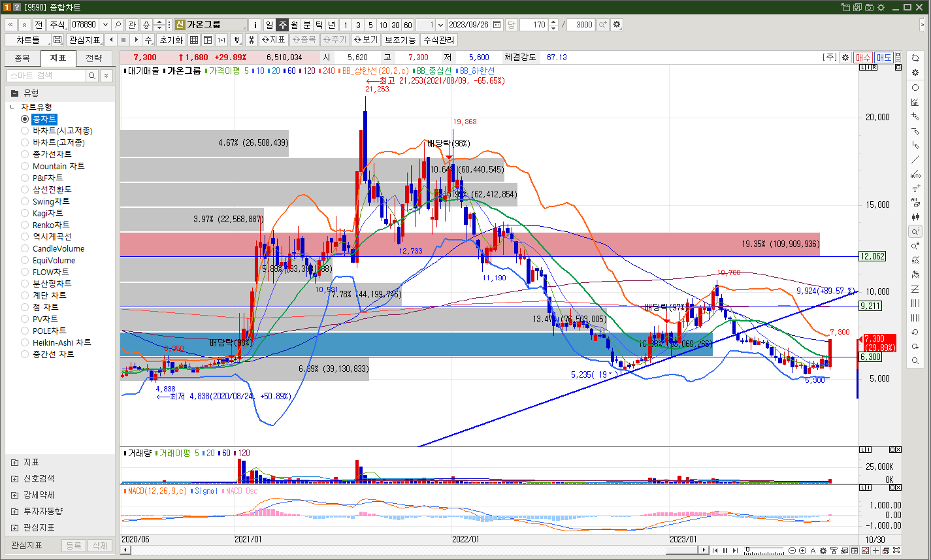The width and height of the screenshot is (931, 560).
Task: Expand the 관심지표 tree section
Action: coord(15,527)
